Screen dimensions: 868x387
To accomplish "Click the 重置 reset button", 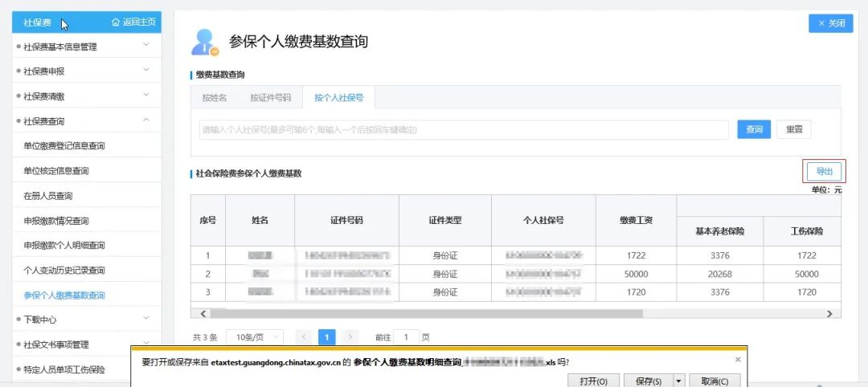I will (x=794, y=129).
